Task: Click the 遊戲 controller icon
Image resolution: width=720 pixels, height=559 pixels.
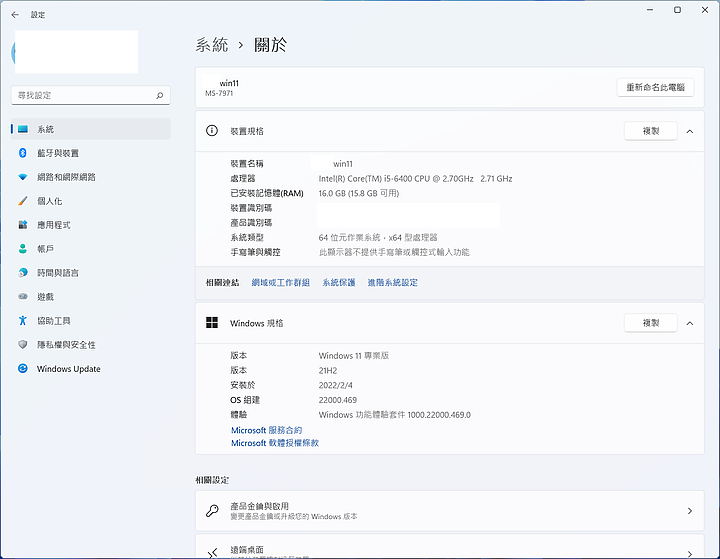Action: click(x=22, y=296)
